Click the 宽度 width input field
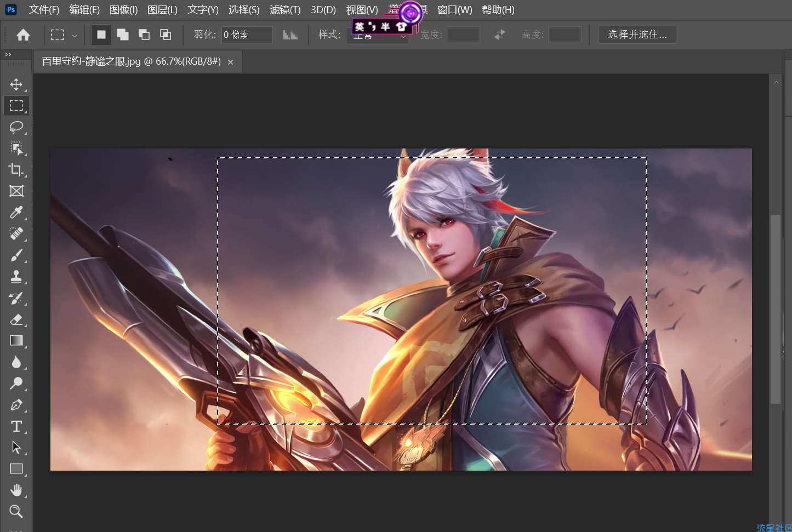Viewport: 792px width, 532px height. [463, 35]
